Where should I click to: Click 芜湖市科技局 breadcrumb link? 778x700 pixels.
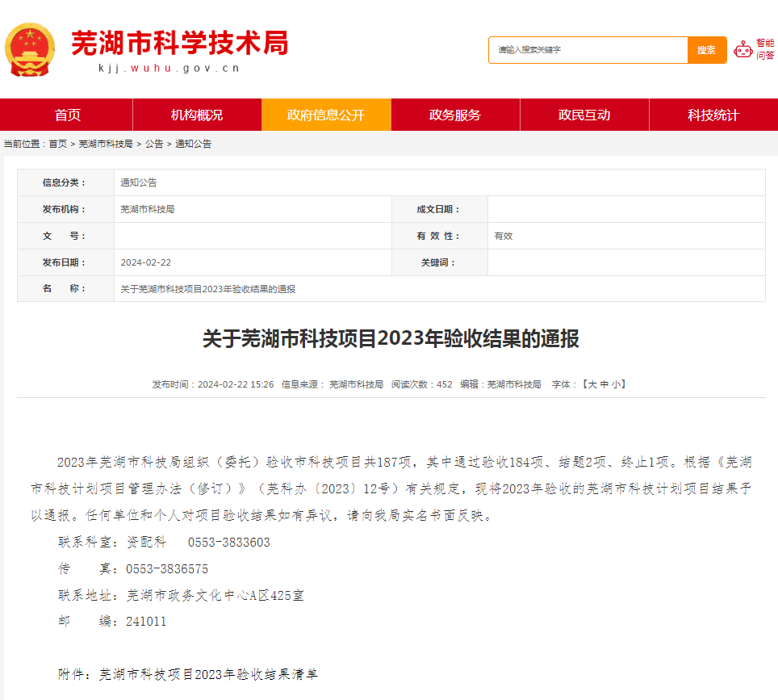tap(106, 144)
